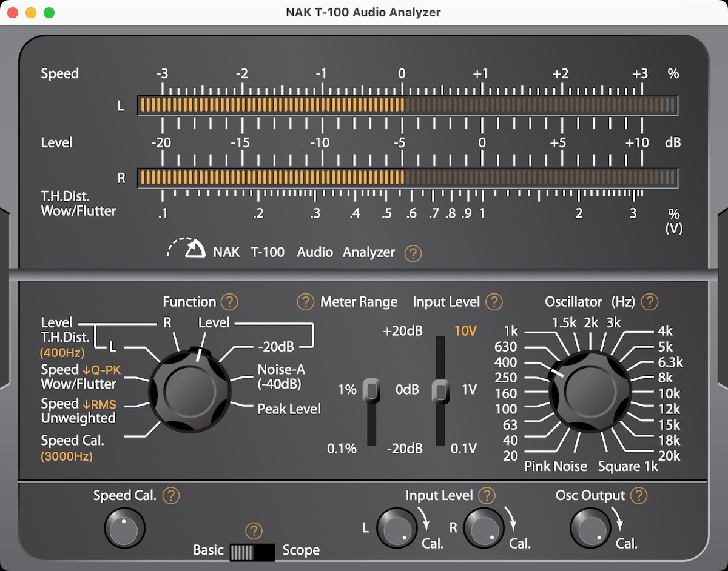Click the Meter Range slider handle
The image size is (728, 571).
click(371, 390)
